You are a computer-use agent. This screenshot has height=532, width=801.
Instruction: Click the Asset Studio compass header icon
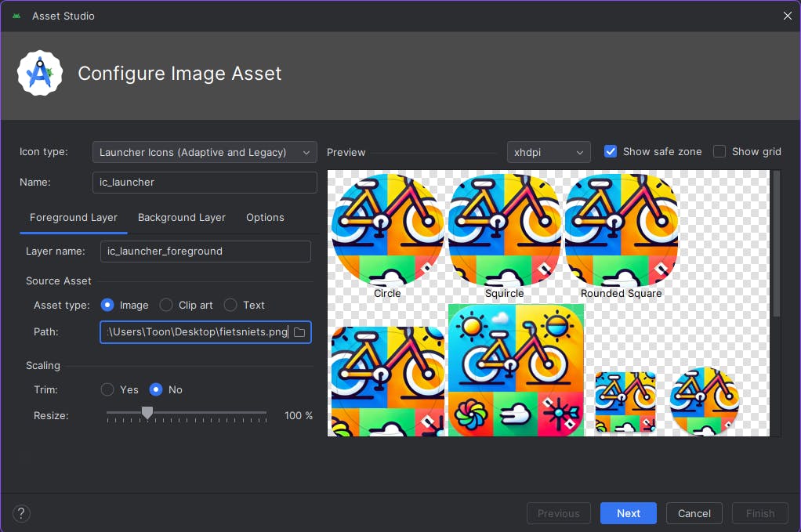click(x=40, y=74)
